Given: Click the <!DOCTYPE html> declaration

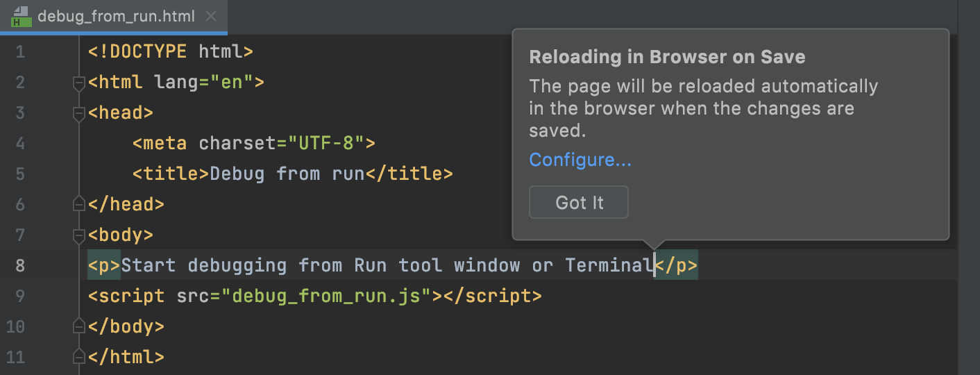Looking at the screenshot, I should coord(170,52).
